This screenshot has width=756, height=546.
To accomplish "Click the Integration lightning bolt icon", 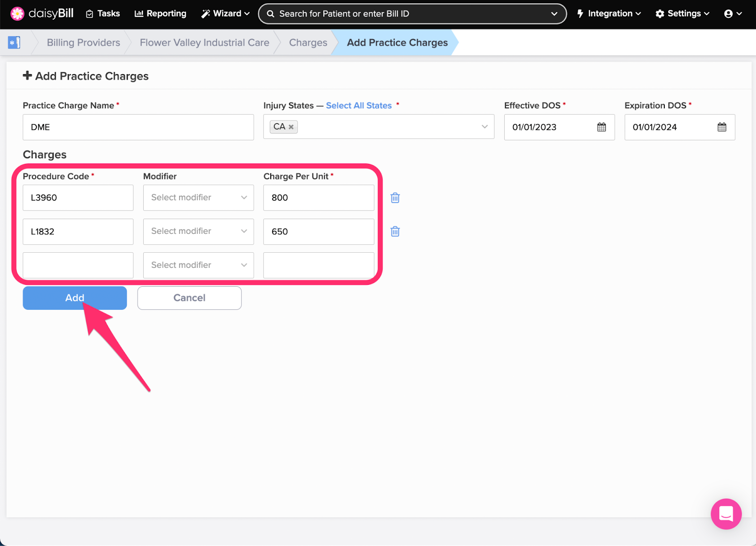I will tap(580, 14).
